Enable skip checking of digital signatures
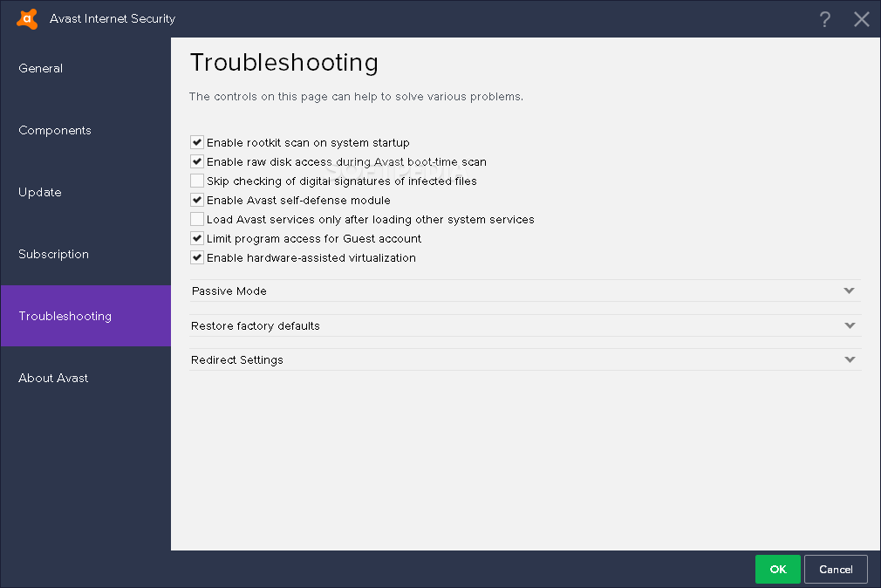Screen dimensions: 881x588 click(x=196, y=181)
